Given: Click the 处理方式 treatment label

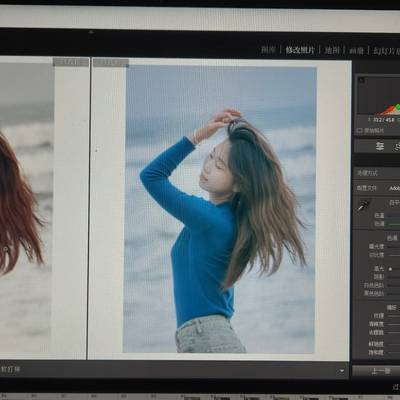Looking at the screenshot, I should click(367, 173).
